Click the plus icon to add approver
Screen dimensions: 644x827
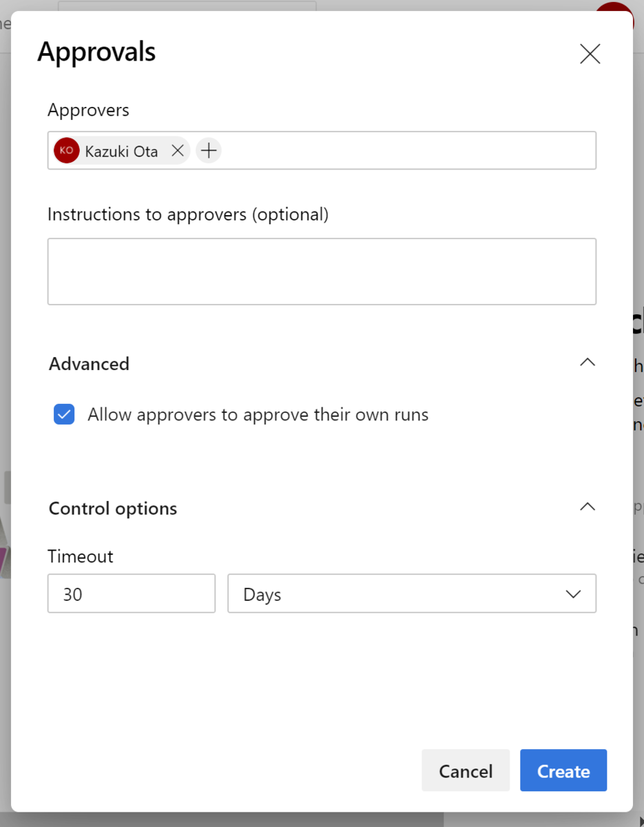coord(209,150)
